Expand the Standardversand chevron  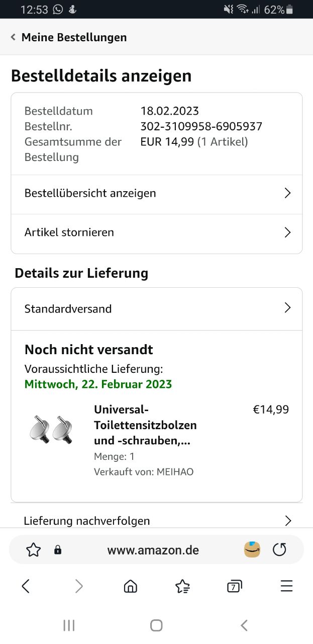(287, 308)
